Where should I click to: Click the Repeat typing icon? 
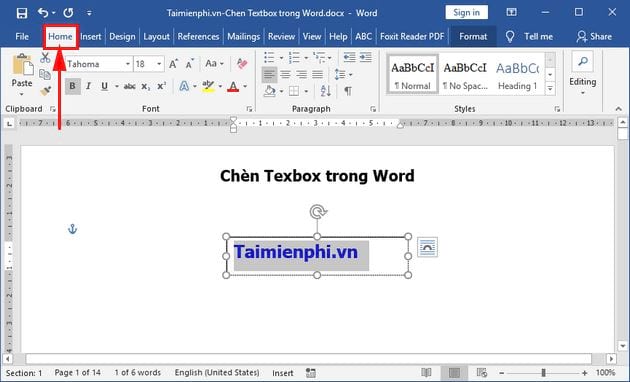(68, 12)
